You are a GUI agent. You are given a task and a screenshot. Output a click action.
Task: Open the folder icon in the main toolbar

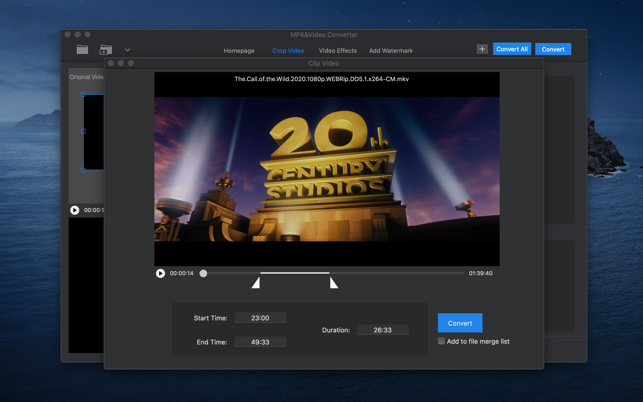tap(82, 50)
